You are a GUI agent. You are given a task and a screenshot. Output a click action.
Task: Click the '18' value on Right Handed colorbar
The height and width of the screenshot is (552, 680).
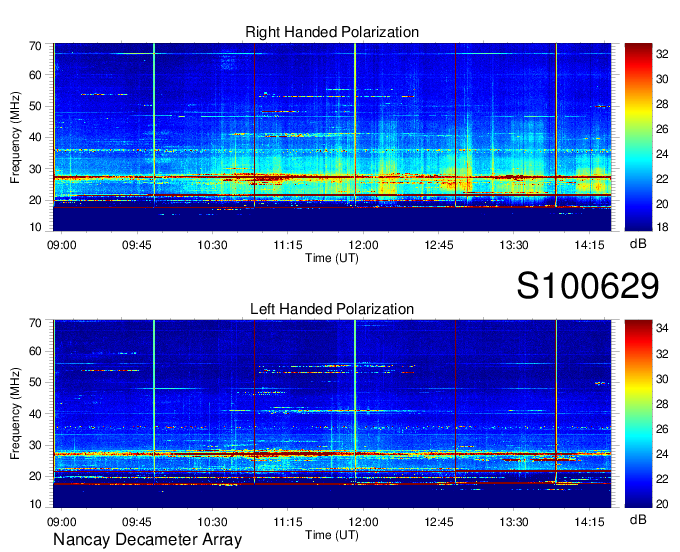662,227
